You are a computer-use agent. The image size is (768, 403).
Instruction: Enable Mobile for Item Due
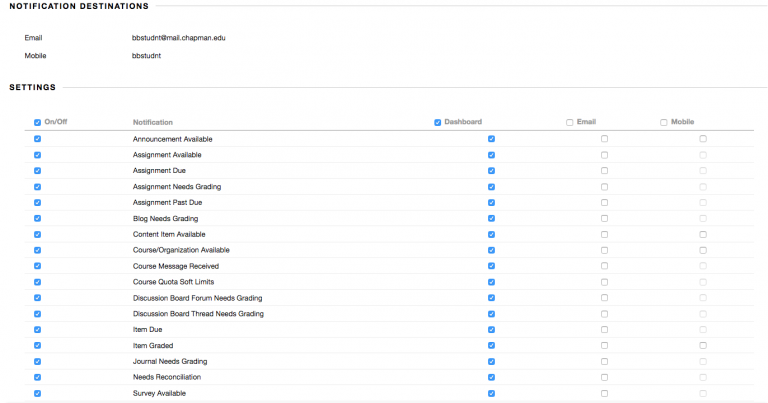pos(703,329)
